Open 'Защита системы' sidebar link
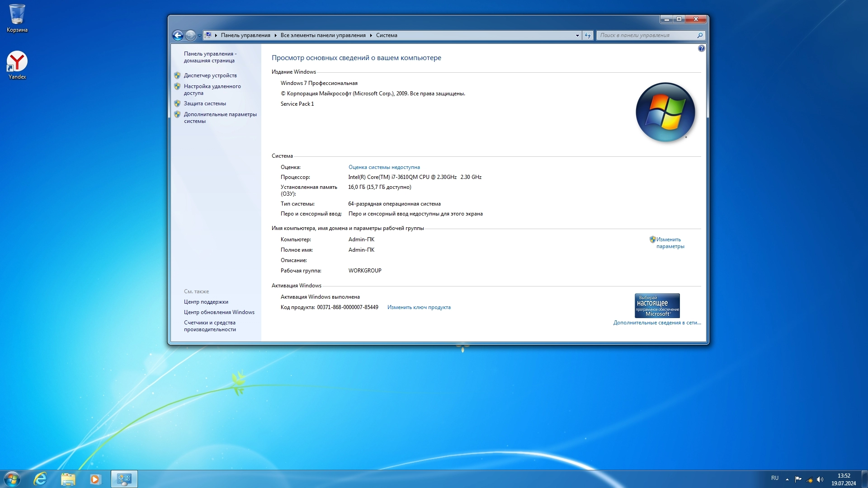 point(205,103)
